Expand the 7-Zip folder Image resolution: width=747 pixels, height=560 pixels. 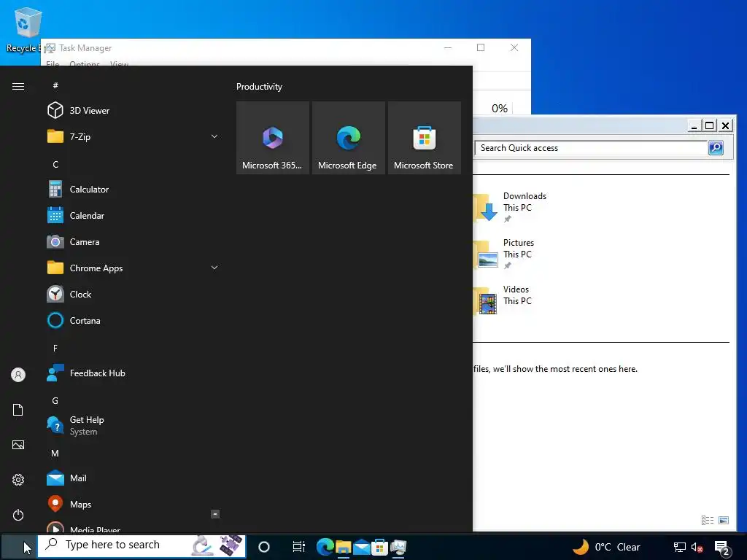point(214,136)
